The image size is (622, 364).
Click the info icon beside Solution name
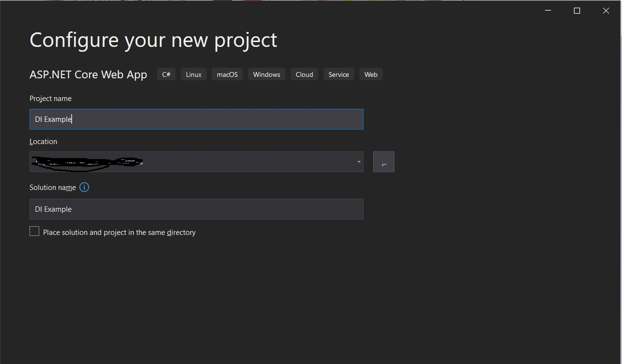click(x=84, y=187)
